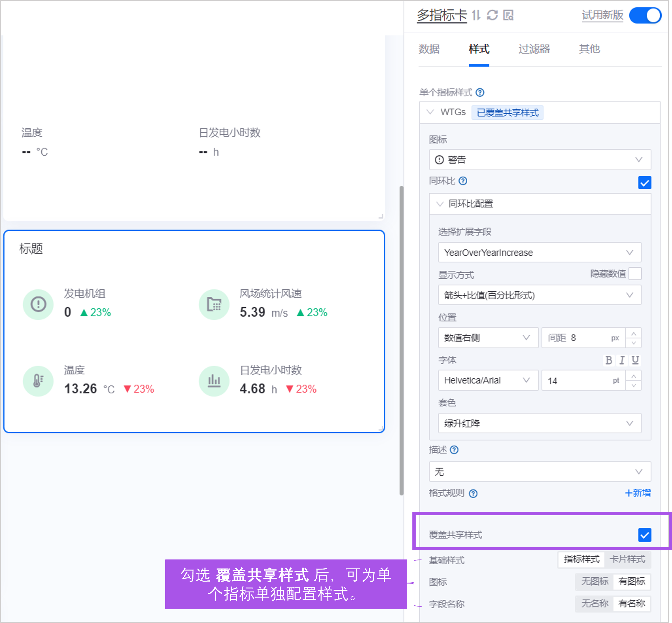The image size is (672, 623).
Task: Open the 警告 icon dropdown
Action: [539, 159]
